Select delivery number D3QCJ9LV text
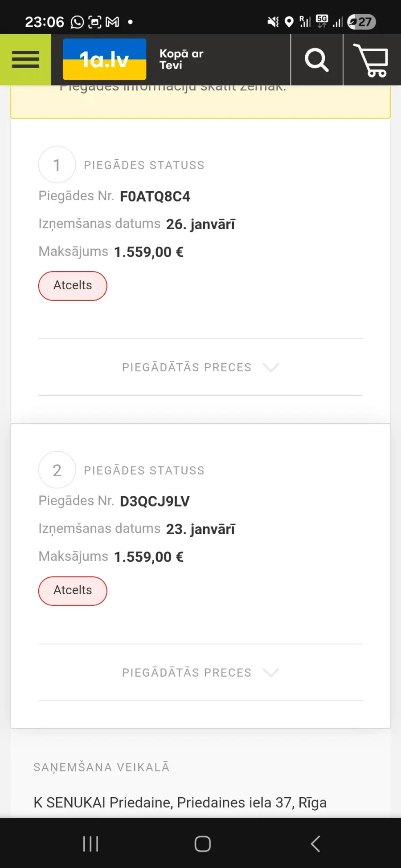 tap(155, 501)
